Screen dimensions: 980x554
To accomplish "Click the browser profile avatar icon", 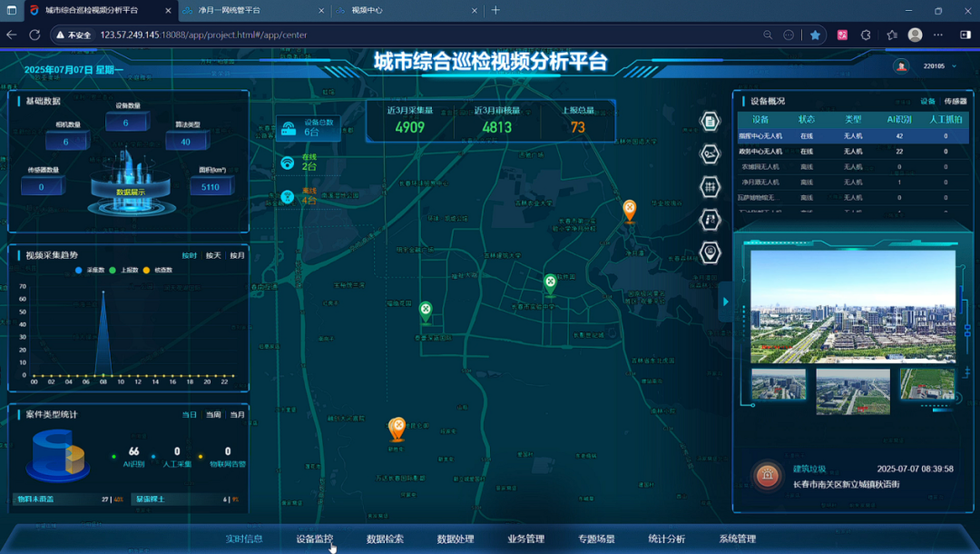I will [x=915, y=35].
